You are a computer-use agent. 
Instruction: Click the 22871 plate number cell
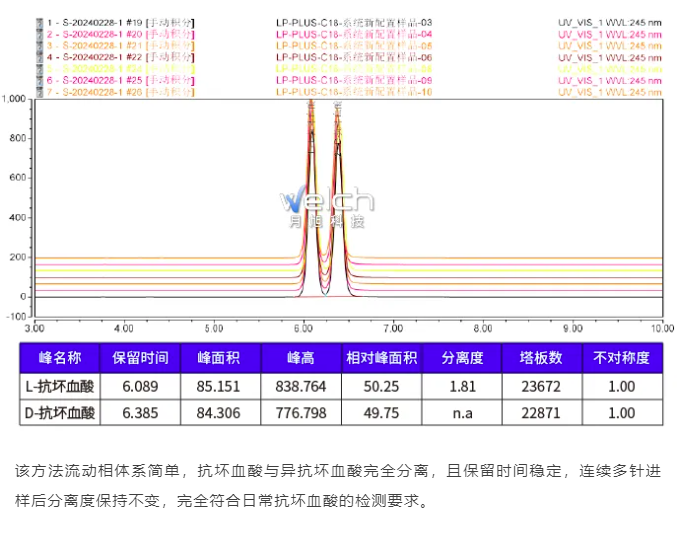click(x=541, y=412)
